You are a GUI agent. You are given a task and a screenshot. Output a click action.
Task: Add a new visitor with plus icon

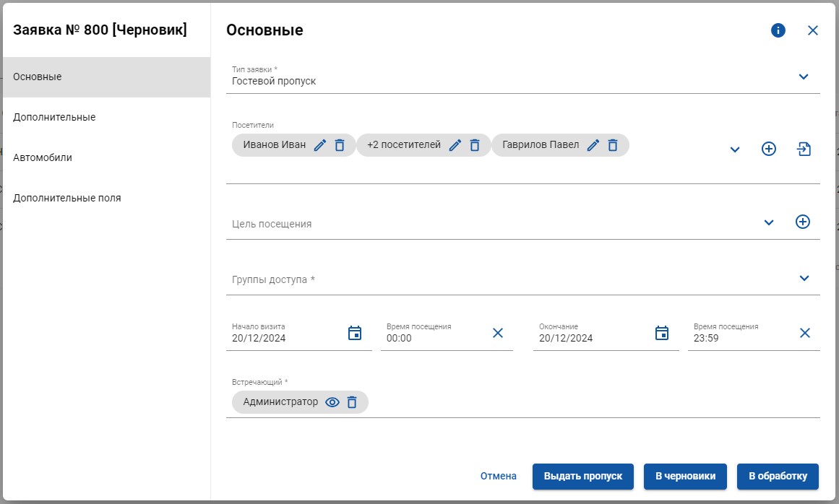769,149
